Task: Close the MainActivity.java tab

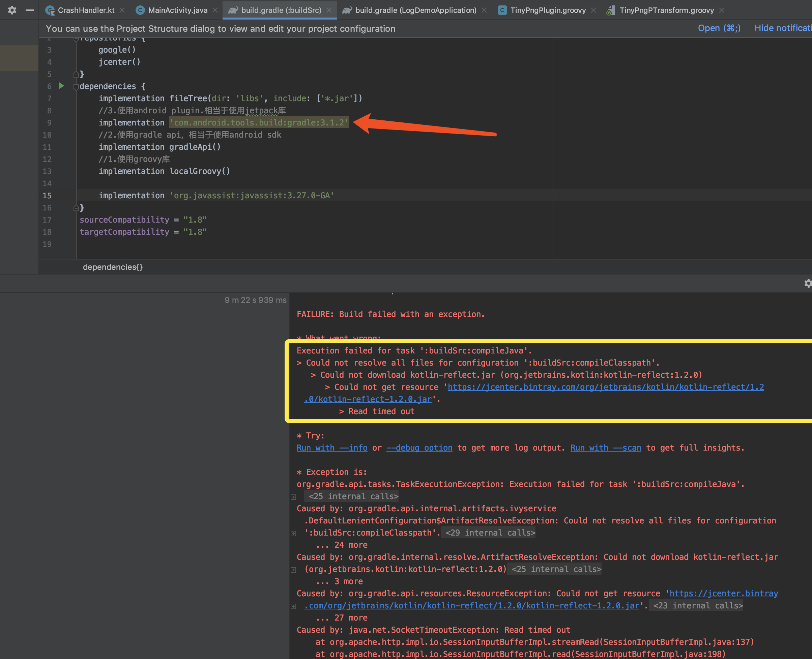Action: coord(215,10)
